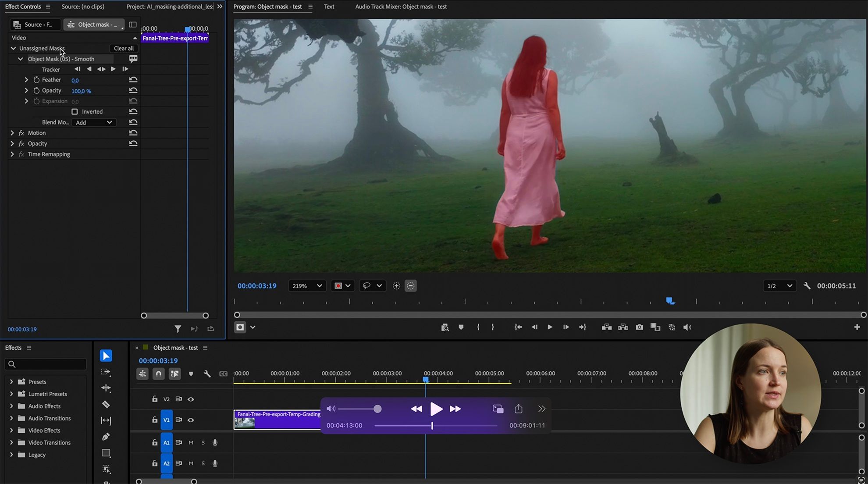The image size is (868, 484).
Task: Solo audio track A2
Action: [203, 463]
